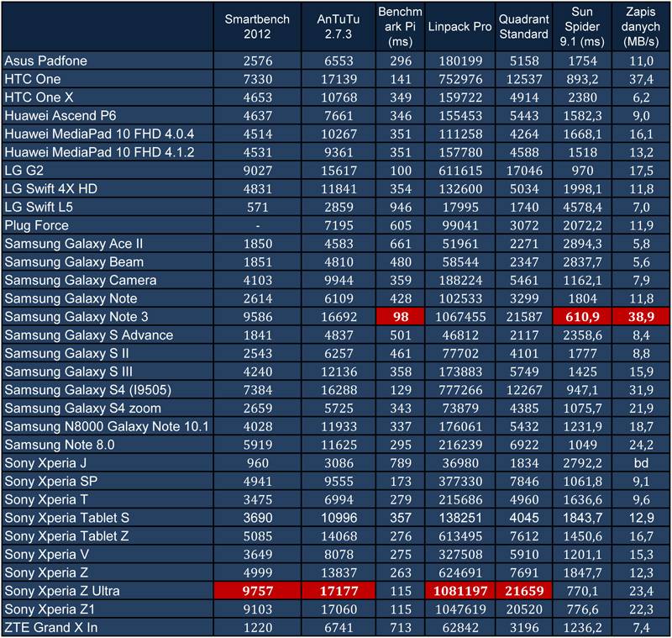Select Huawei MediaPad 10 FHD 4.0.4 label

(x=99, y=134)
